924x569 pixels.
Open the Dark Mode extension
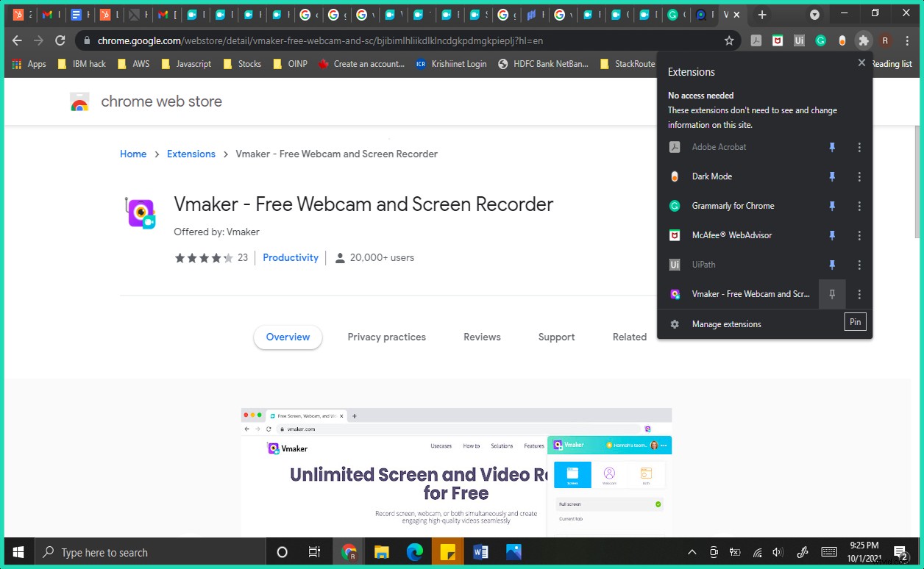tap(711, 176)
